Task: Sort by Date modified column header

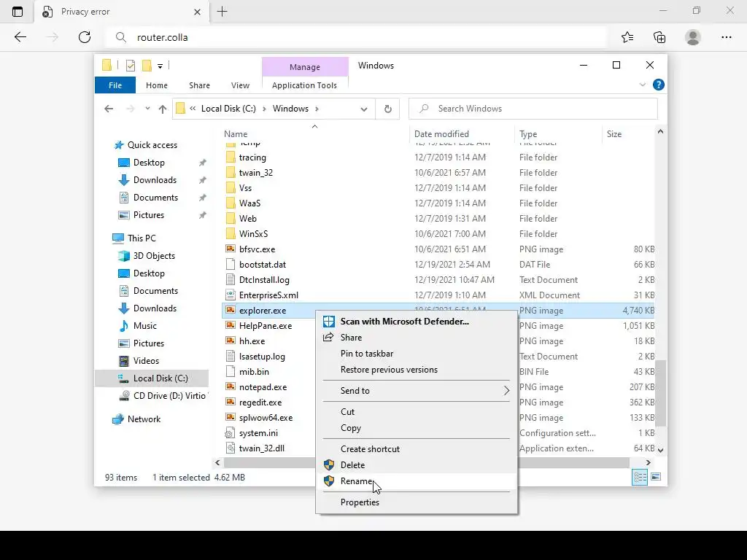Action: click(462, 134)
